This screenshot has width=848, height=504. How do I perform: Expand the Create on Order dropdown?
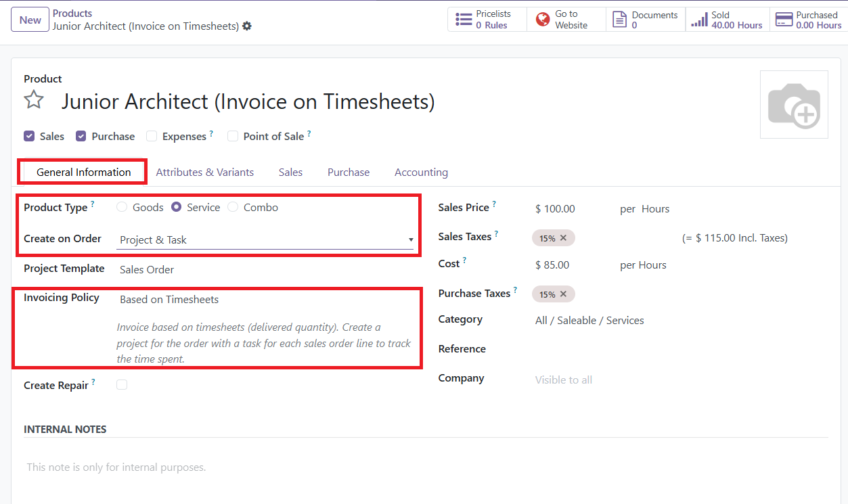pos(265,240)
